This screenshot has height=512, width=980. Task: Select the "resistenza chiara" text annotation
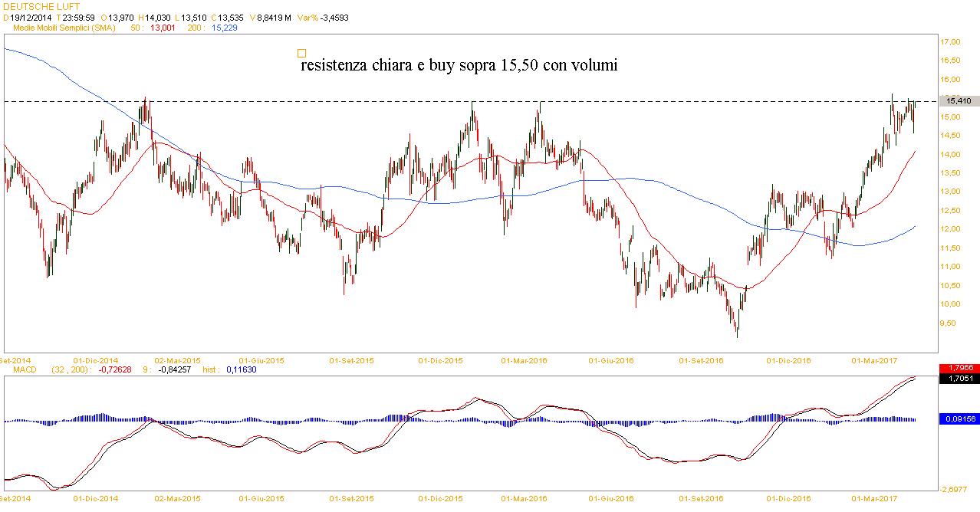459,66
